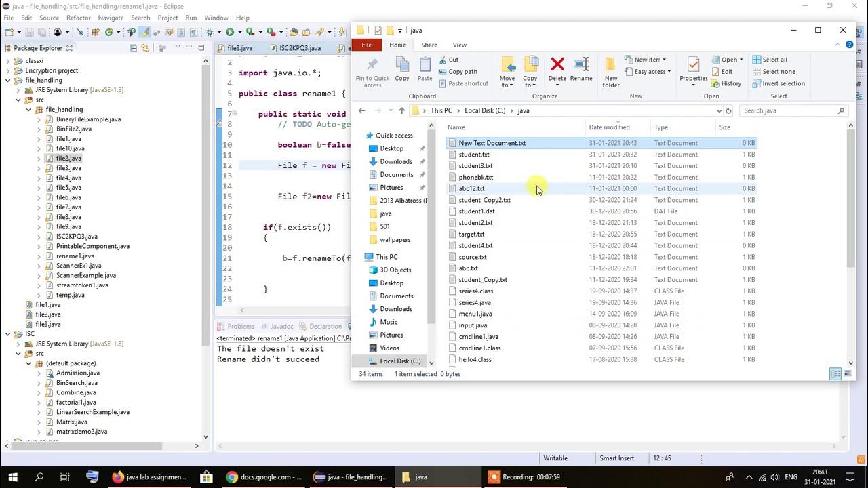The height and width of the screenshot is (488, 868).
Task: Click the blue Help question mark icon
Action: coord(850,45)
